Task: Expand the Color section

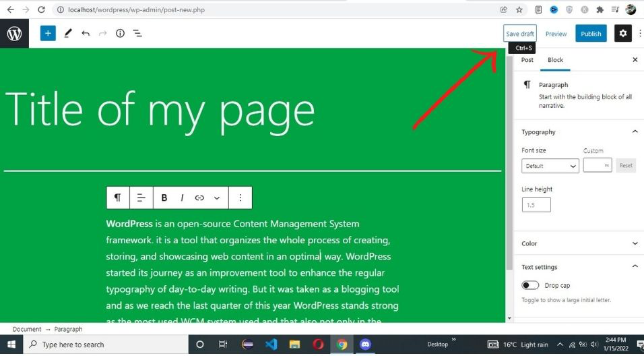Action: click(x=579, y=243)
